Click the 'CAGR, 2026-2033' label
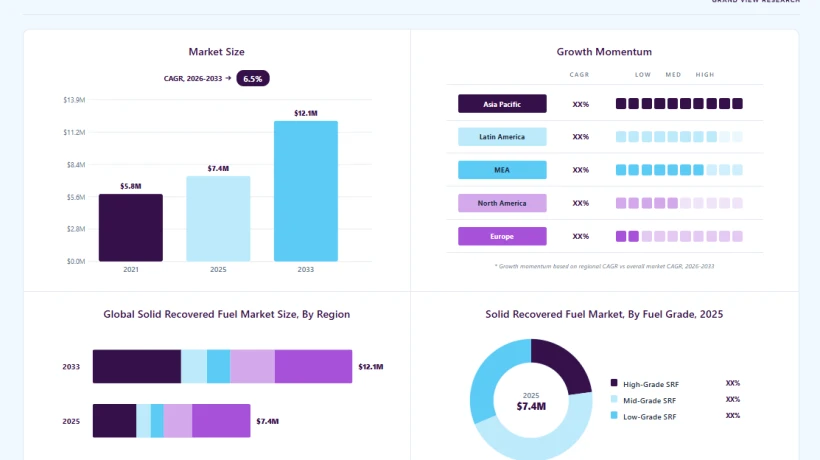Image resolution: width=820 pixels, height=460 pixels. [193, 78]
